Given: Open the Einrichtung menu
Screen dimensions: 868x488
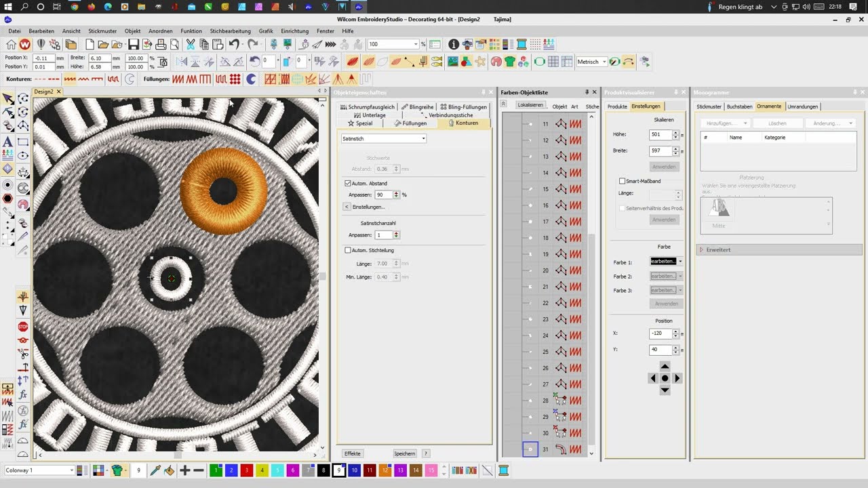Looking at the screenshot, I should [x=294, y=31].
